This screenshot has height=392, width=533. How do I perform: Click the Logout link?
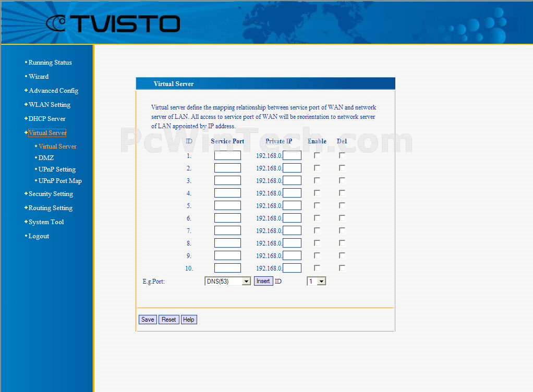pos(39,236)
